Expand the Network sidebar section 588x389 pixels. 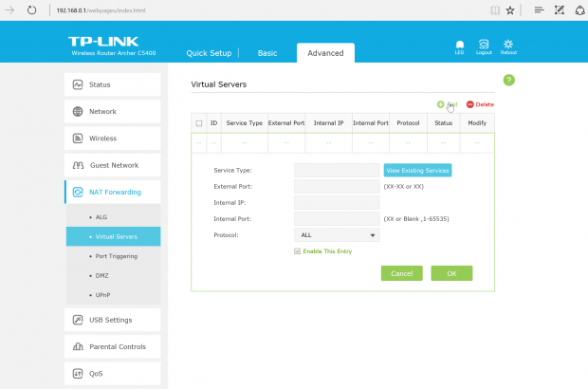tap(112, 111)
